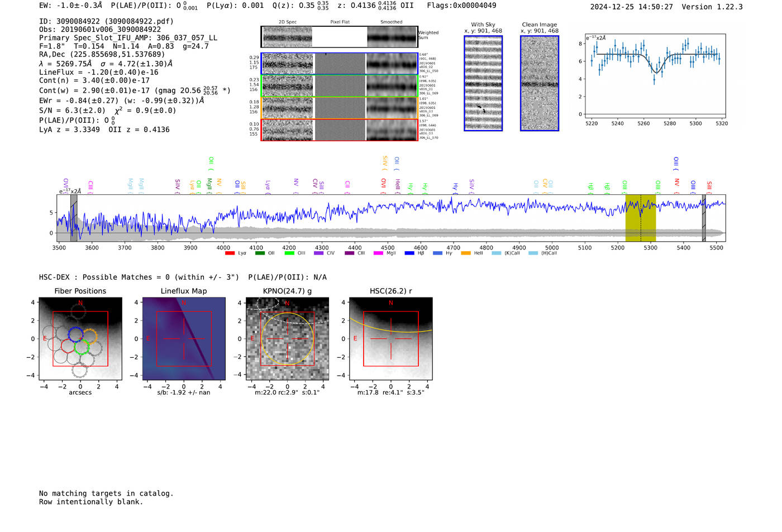
Task: Open the Clean Image cutout
Action: point(540,83)
